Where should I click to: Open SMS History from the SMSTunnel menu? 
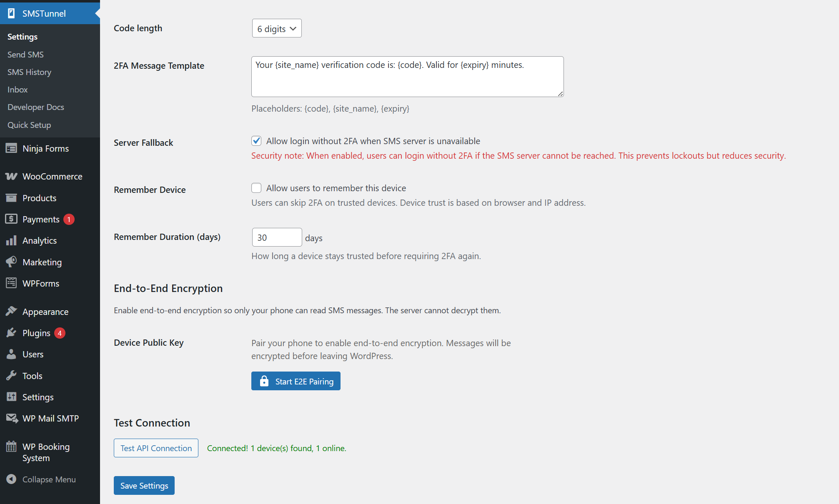pos(29,72)
